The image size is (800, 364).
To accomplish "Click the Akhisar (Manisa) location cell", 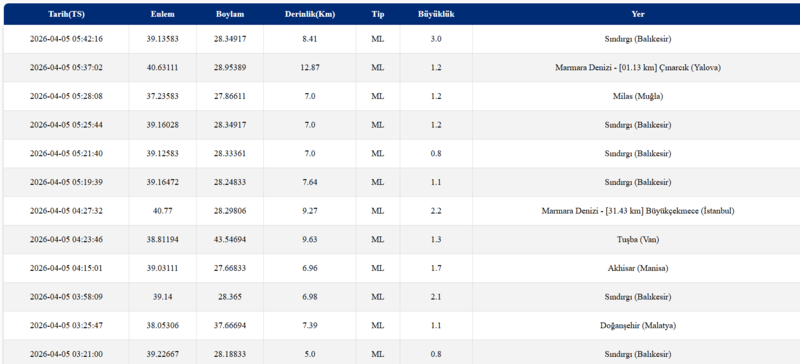I will [x=638, y=268].
